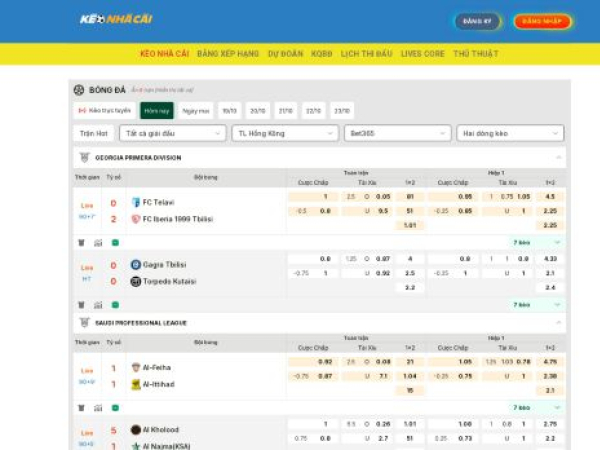The image size is (600, 450).
Task: Click the Gagra Tbilisi team badge
Action: pyautogui.click(x=136, y=265)
